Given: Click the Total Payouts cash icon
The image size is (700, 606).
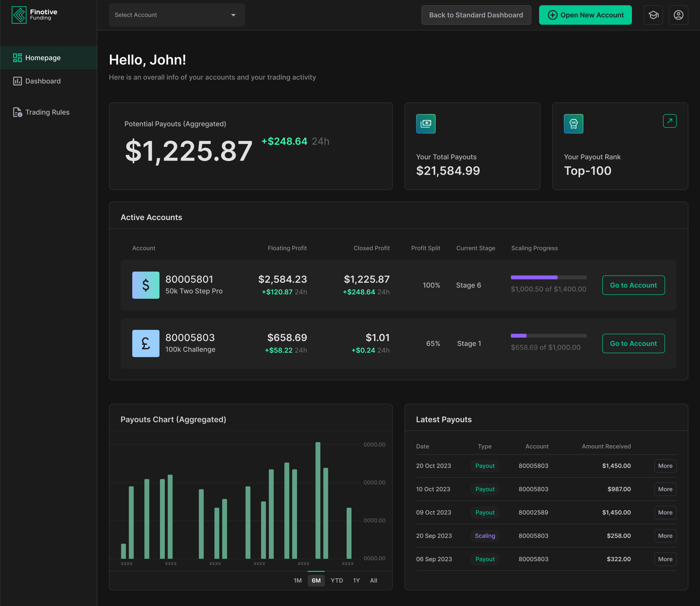Looking at the screenshot, I should click(x=426, y=124).
